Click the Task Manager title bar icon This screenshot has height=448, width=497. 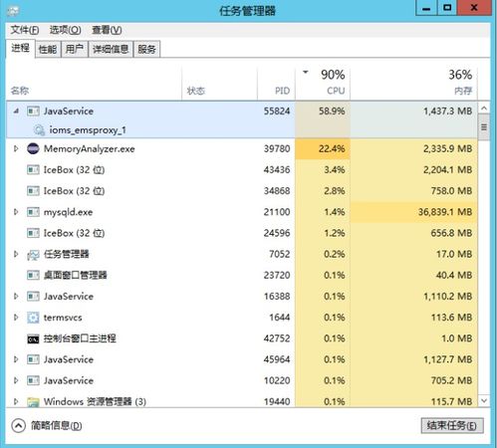13,11
